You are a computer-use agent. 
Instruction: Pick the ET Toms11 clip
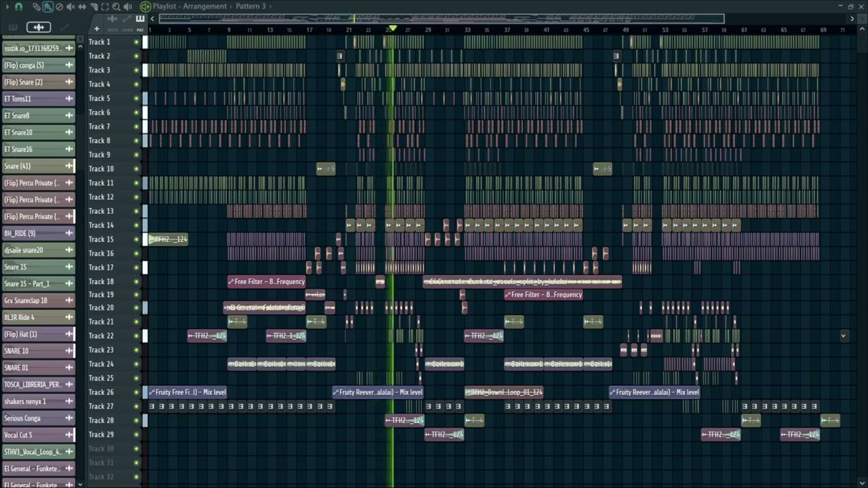[x=39, y=99]
